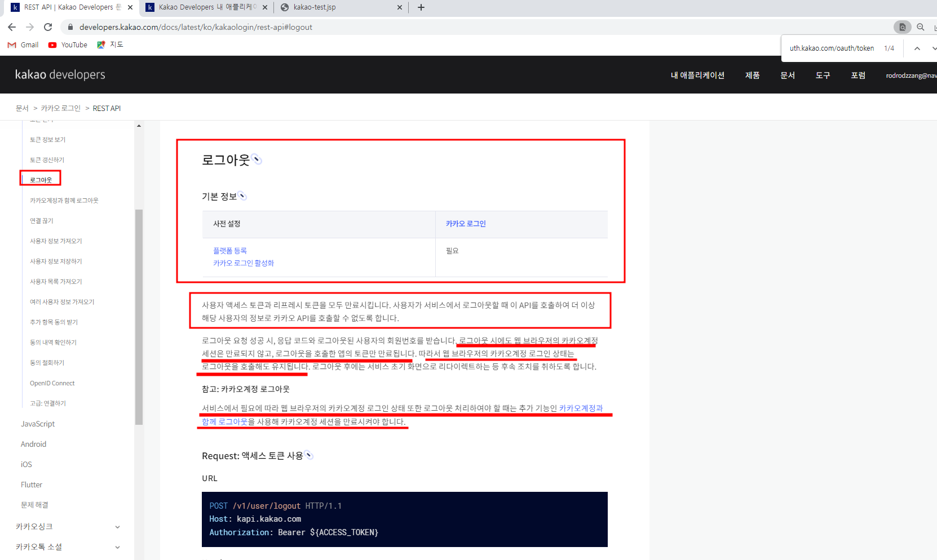Select 연결 끊기 in sidebar
The height and width of the screenshot is (560, 937).
(x=42, y=221)
